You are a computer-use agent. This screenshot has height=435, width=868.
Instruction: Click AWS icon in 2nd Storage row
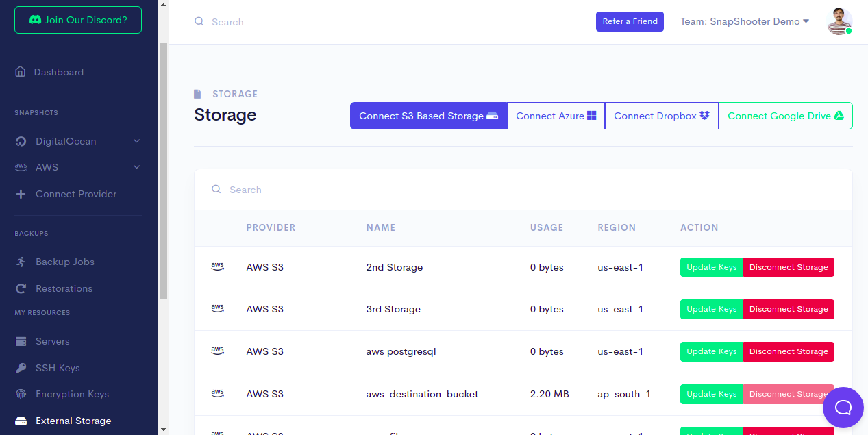(218, 267)
